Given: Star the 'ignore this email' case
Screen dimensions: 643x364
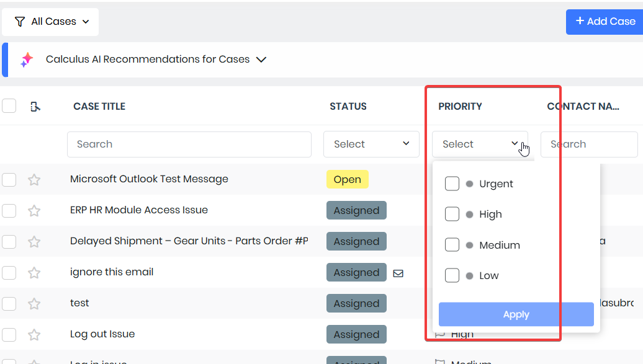Looking at the screenshot, I should (34, 273).
